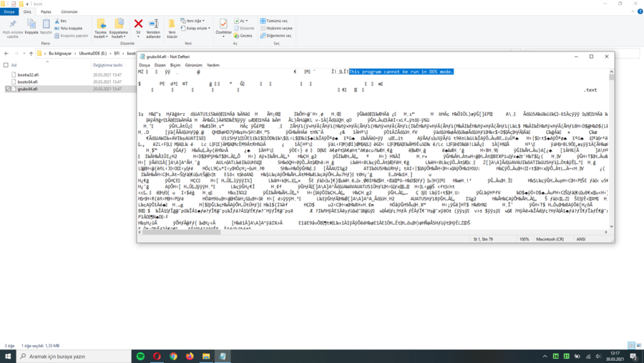Image resolution: width=644 pixels, height=363 pixels.
Task: Open Geçmiş history in ribbon
Action: (243, 36)
